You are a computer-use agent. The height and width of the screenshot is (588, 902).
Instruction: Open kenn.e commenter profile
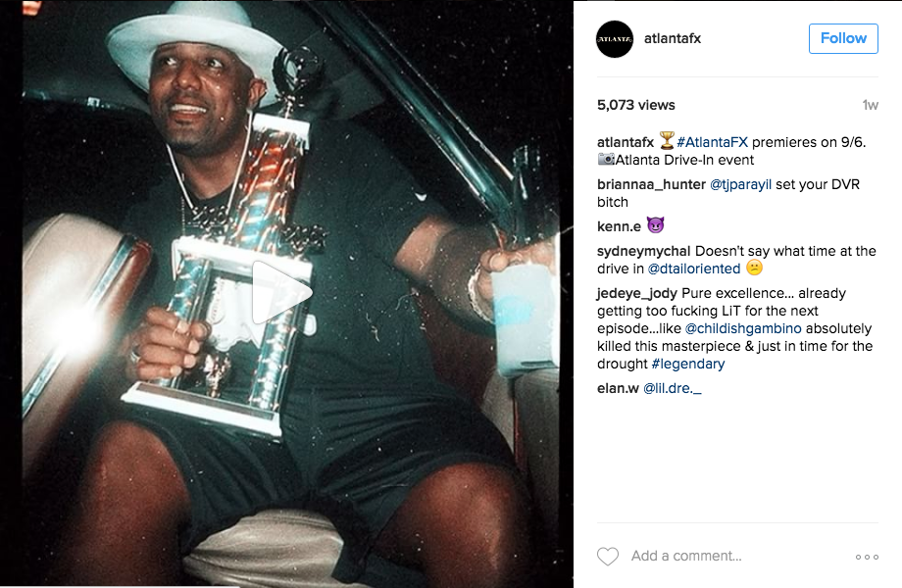coord(619,226)
